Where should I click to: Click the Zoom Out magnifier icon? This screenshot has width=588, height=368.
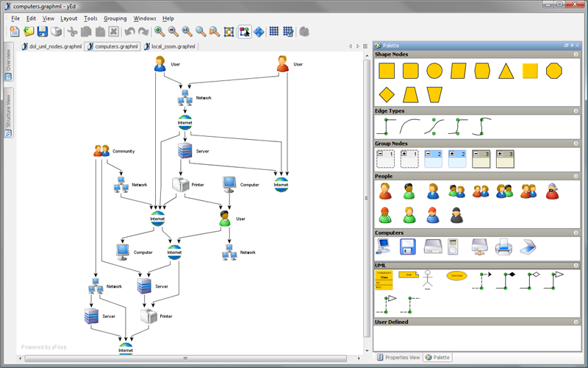coord(173,32)
